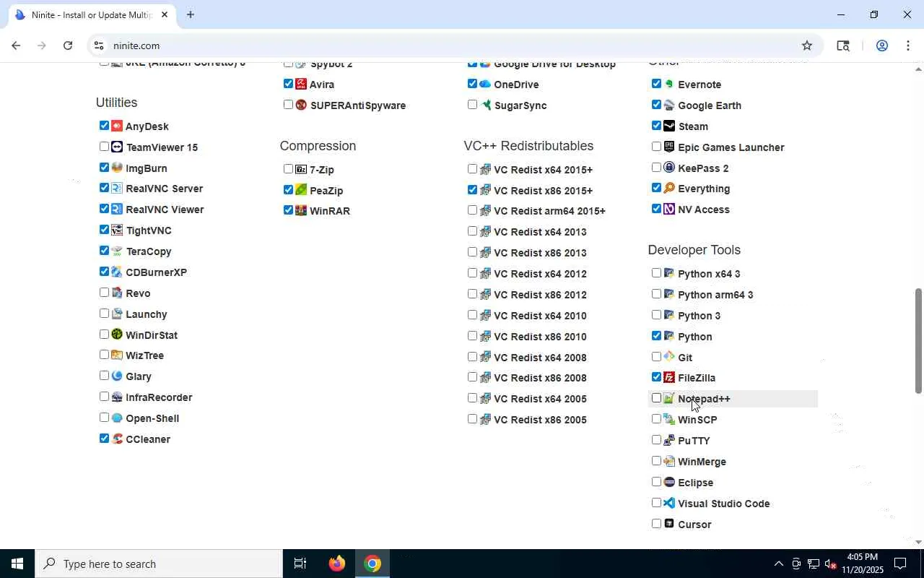Open the Chrome profile menu
The image size is (924, 578).
coord(881,46)
